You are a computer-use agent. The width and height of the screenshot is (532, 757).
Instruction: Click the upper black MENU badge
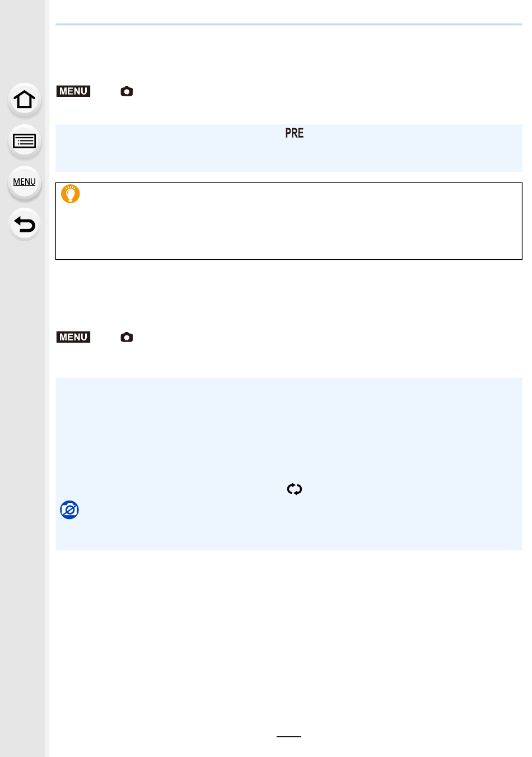pyautogui.click(x=73, y=91)
